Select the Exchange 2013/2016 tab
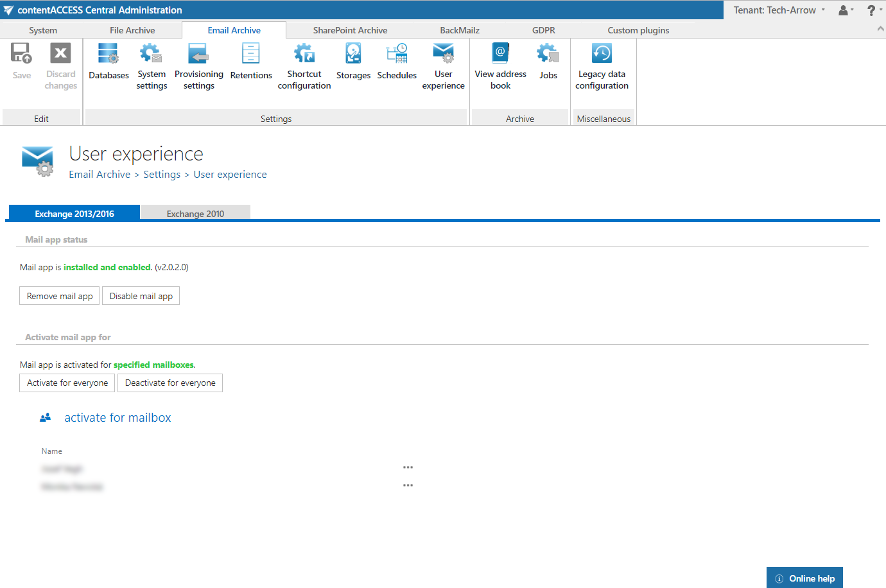The image size is (886, 588). pyautogui.click(x=74, y=213)
